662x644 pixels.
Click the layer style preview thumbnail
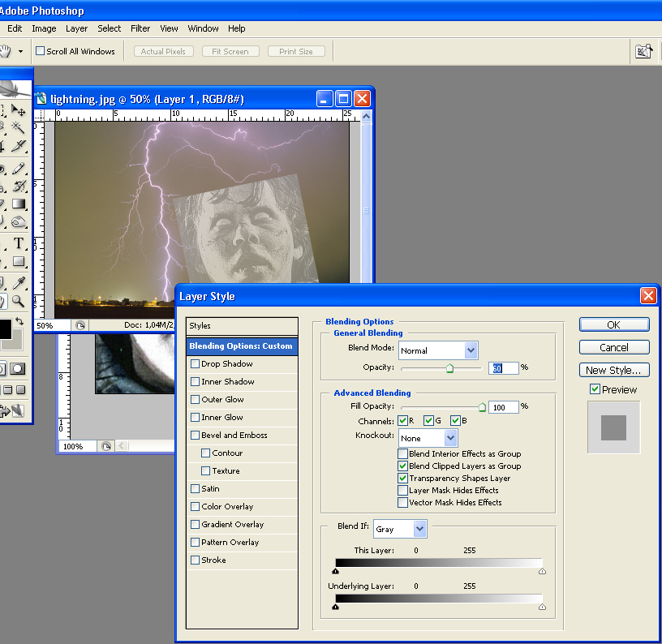pyautogui.click(x=614, y=427)
